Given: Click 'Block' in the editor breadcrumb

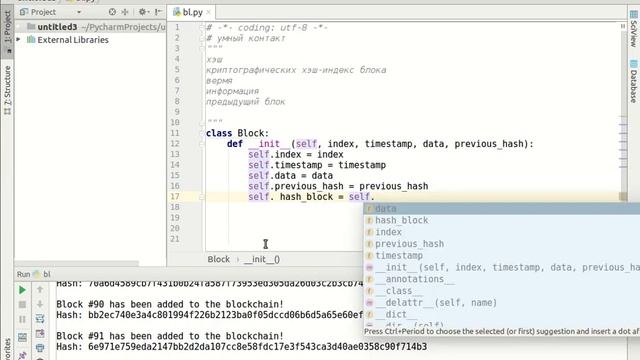Looking at the screenshot, I should (218, 259).
